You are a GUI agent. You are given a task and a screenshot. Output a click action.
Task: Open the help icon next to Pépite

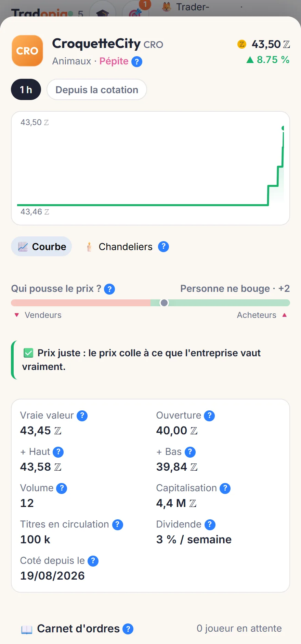click(137, 62)
